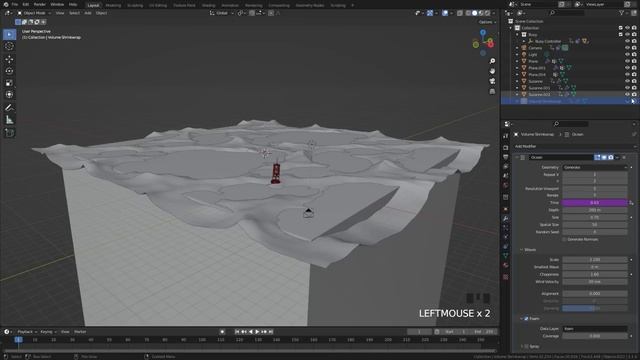Toggle render camera icon for Light row

pos(634,54)
